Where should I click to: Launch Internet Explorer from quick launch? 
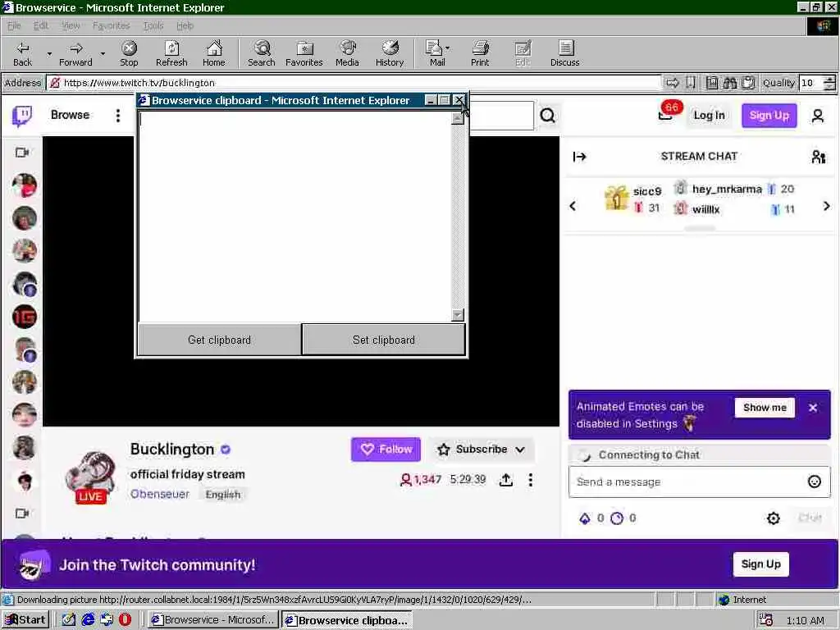click(88, 620)
